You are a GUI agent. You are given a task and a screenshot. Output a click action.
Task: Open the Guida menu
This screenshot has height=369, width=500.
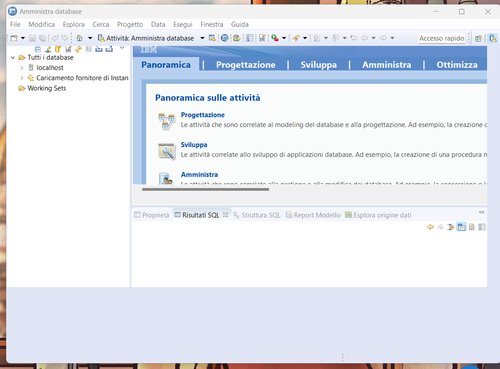(x=240, y=24)
